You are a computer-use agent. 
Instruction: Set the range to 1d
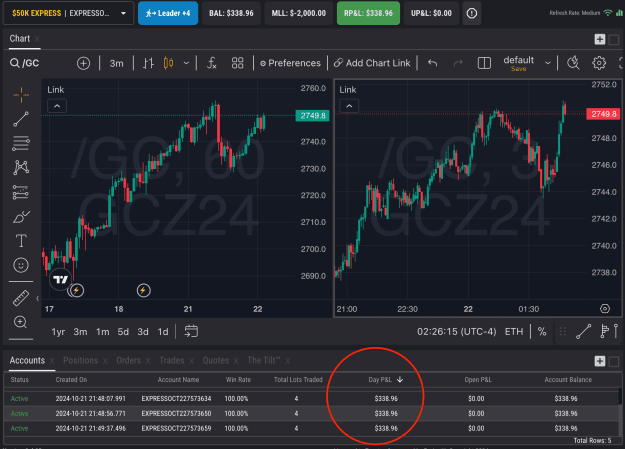(163, 332)
